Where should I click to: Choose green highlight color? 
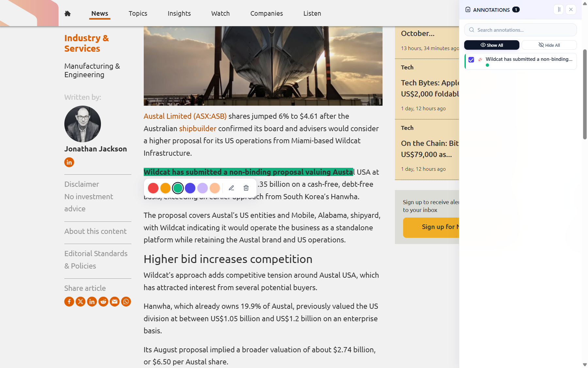178,188
